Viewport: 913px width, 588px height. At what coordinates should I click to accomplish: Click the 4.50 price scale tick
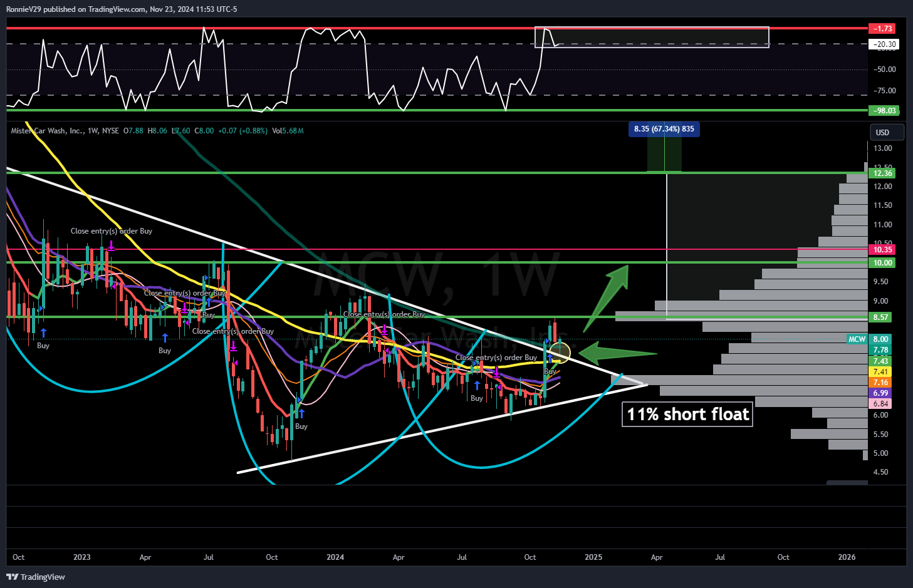881,472
